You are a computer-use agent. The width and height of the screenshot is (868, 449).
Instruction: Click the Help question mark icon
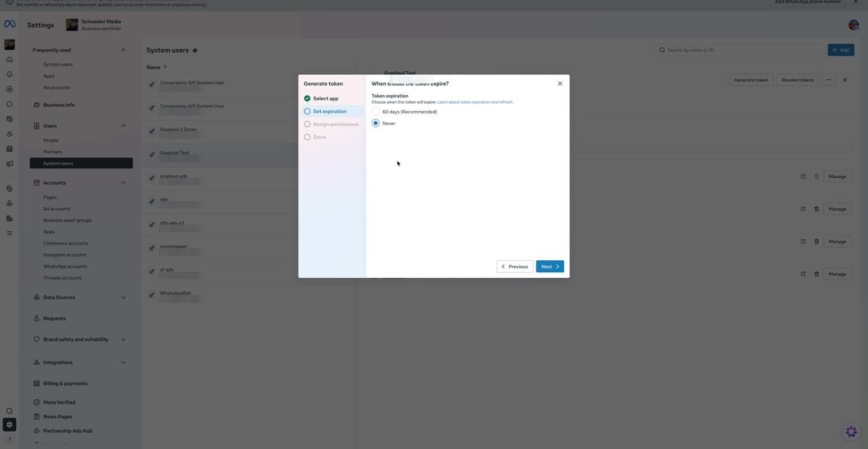click(x=9, y=439)
